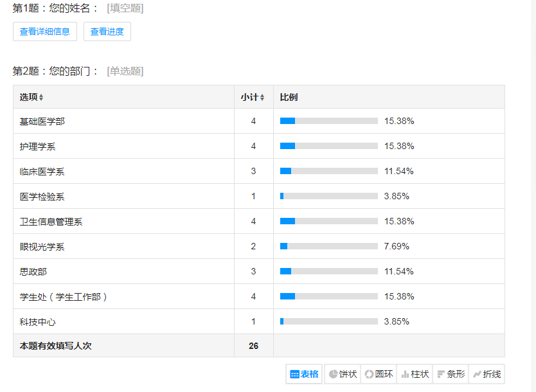Viewport: 536px width, 392px height.
Task: Sort table by 小计 column arrows
Action: [x=262, y=98]
